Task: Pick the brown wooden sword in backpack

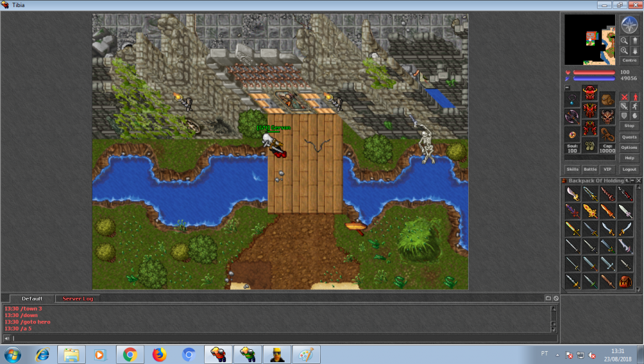Action: 607,282
